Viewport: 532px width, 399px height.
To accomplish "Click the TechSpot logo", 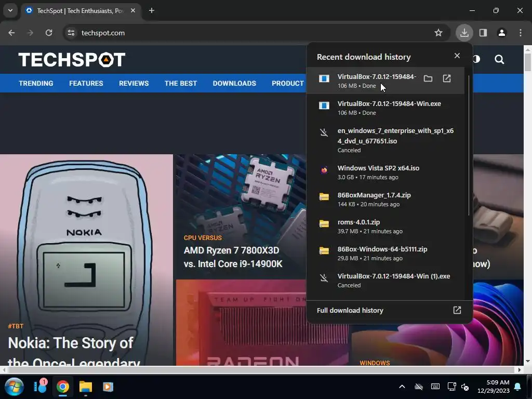I will tap(72, 60).
